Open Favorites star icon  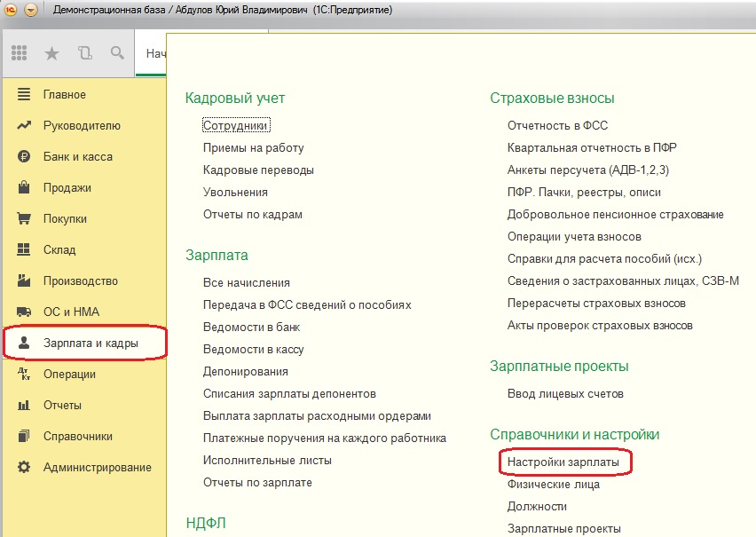coord(51,53)
